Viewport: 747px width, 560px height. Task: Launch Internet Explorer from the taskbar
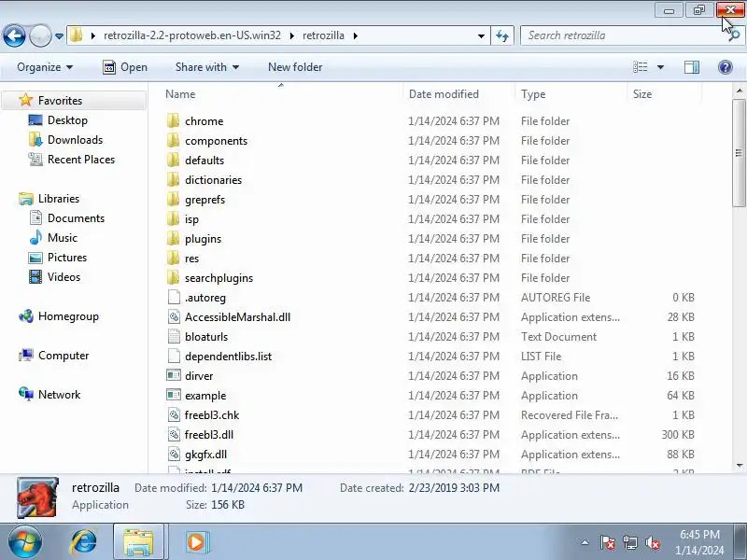[83, 542]
